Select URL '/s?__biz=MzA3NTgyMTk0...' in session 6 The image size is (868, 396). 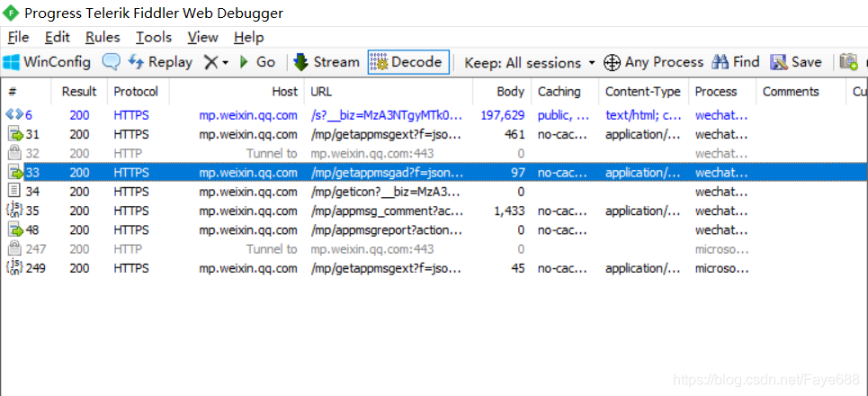point(386,115)
